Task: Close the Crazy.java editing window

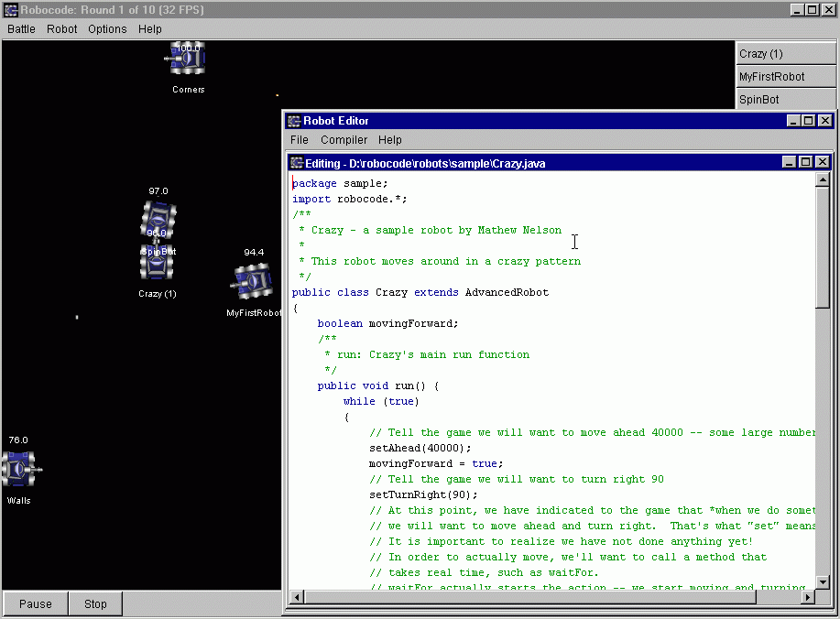Action: pyautogui.click(x=823, y=162)
